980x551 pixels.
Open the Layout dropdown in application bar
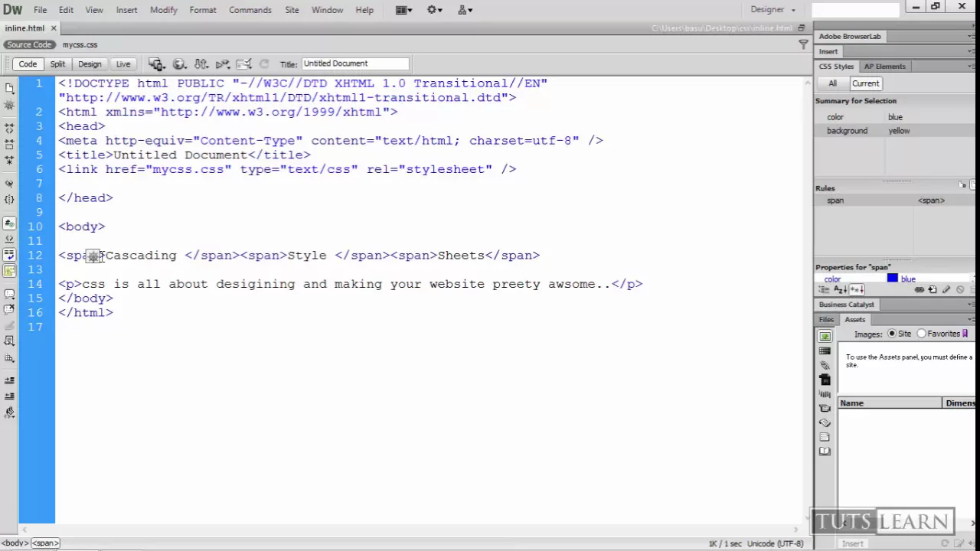(x=403, y=10)
